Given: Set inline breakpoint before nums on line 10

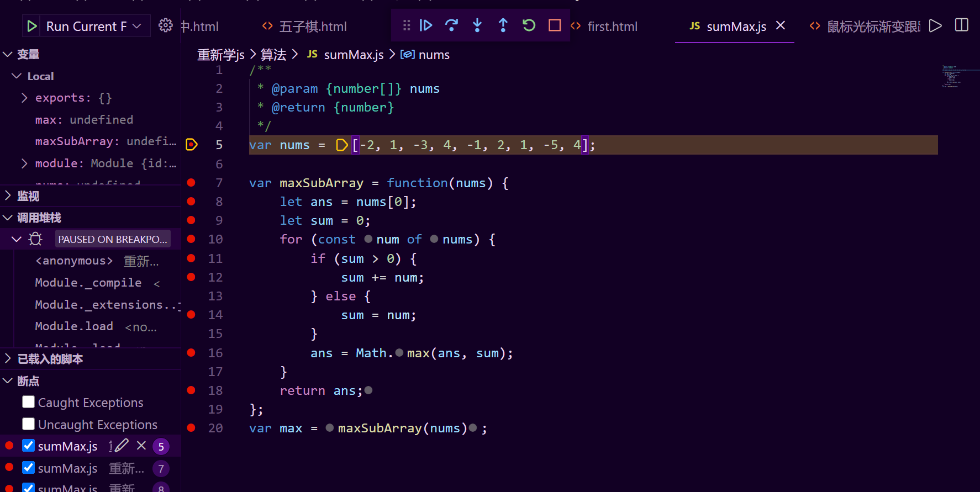Looking at the screenshot, I should pos(434,239).
